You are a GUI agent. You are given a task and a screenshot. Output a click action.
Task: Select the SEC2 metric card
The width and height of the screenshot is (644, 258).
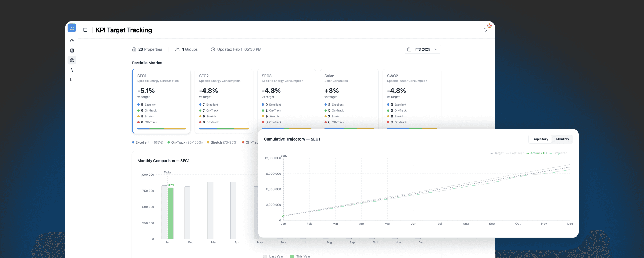[x=224, y=101]
